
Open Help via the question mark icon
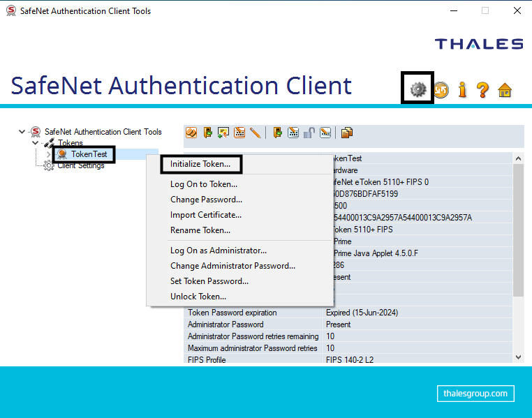pos(482,89)
